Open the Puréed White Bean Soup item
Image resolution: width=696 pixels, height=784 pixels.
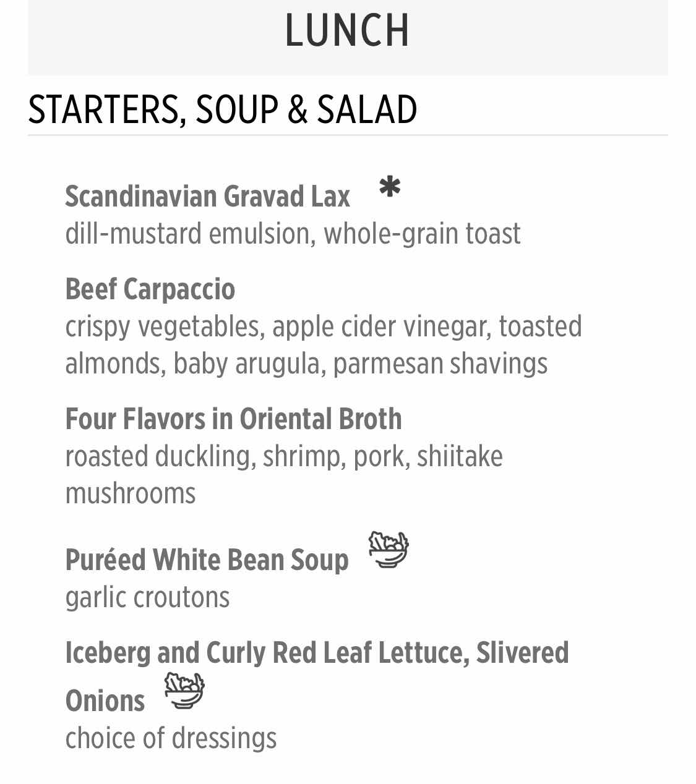pos(207,560)
